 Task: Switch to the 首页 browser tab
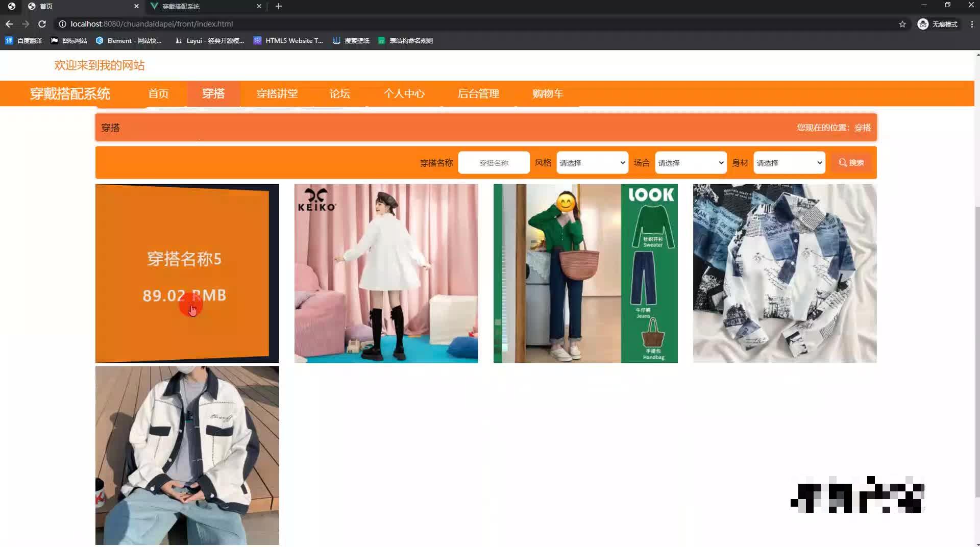[x=82, y=6]
